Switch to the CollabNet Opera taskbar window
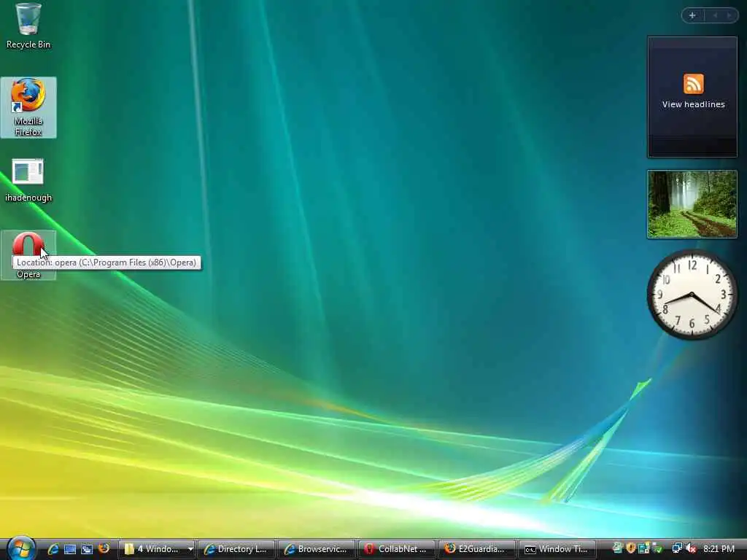 396,549
